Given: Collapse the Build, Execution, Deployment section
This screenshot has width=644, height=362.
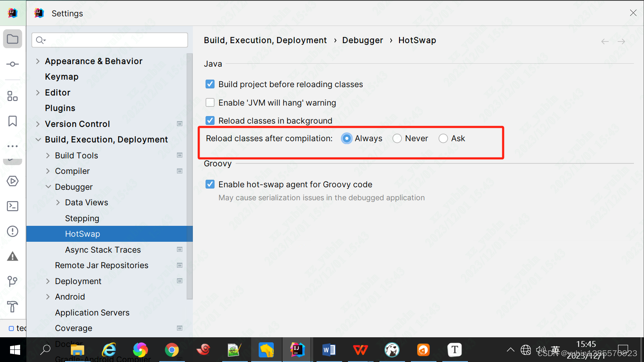Looking at the screenshot, I should [x=38, y=140].
